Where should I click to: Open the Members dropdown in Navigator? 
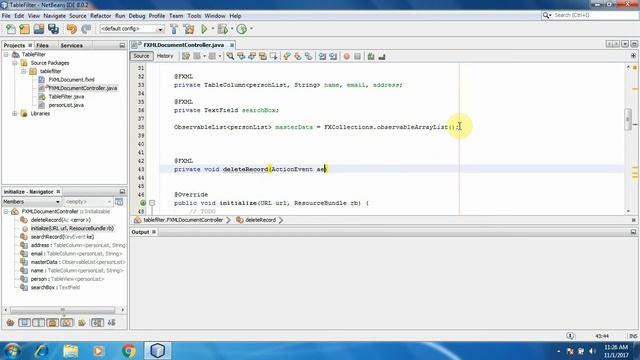[31, 202]
